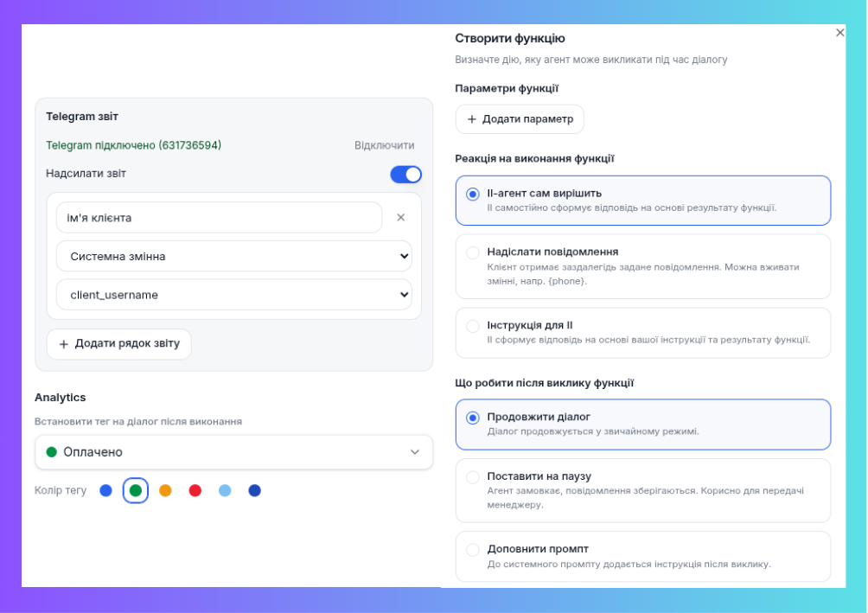Select ІІ-агент сам вирішить radio option
Screen dimensions: 868x613
(x=643, y=201)
